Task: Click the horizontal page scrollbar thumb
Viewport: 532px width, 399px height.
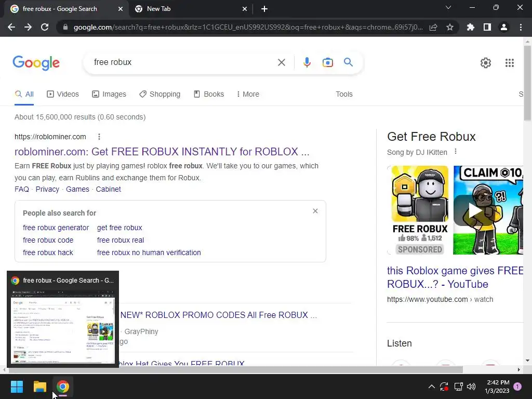Action: [x=235, y=369]
